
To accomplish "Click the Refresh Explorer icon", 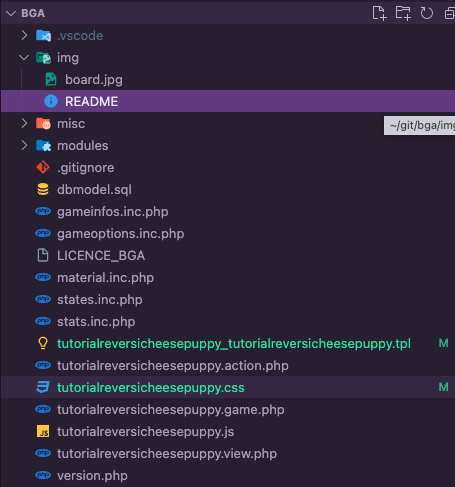I will [427, 13].
